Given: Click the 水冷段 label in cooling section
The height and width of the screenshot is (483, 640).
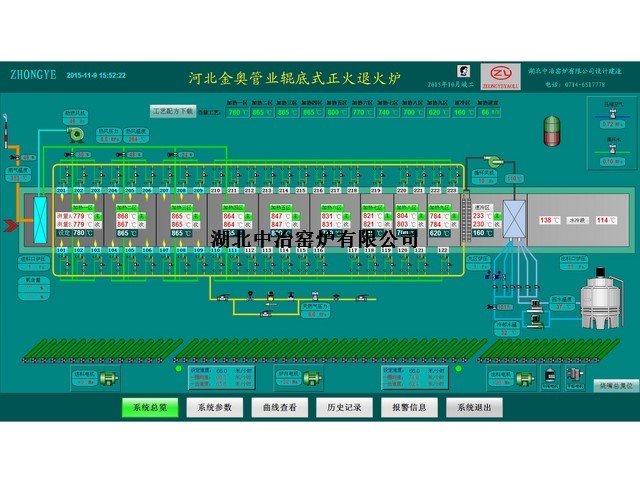Looking at the screenshot, I should pos(576,219).
